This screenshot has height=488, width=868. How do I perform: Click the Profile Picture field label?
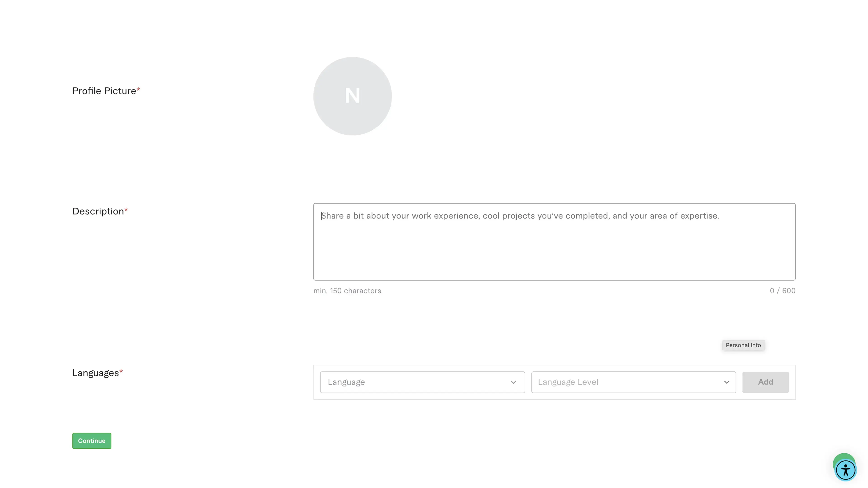pos(104,91)
